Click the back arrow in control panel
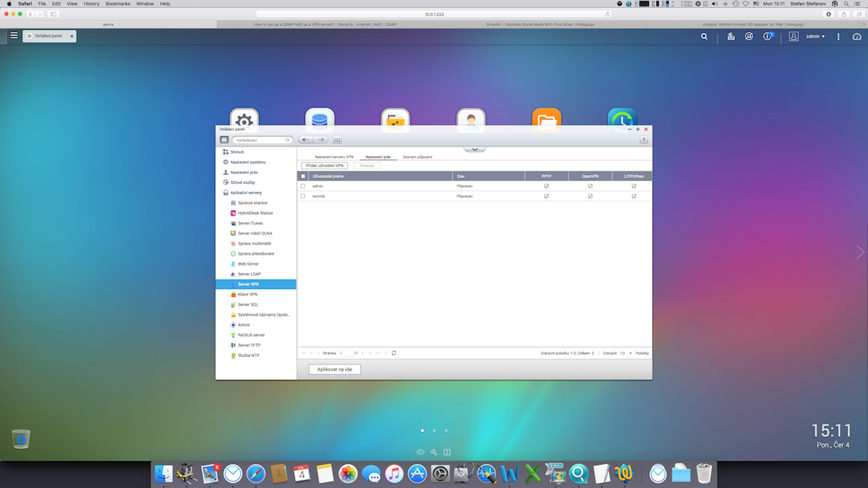 click(306, 140)
